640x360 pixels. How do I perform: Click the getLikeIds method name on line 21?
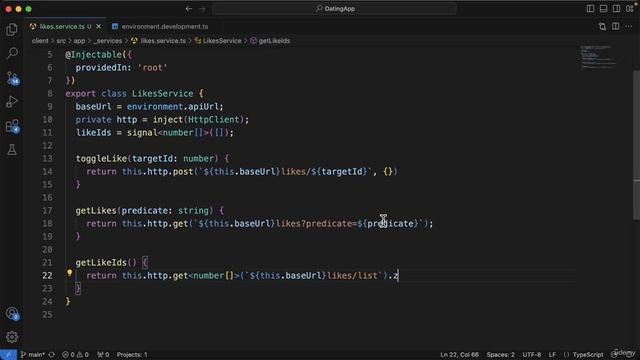101,262
